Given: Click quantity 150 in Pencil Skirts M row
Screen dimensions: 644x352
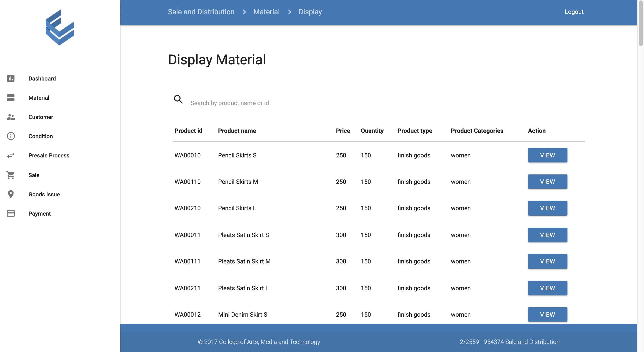Looking at the screenshot, I should (x=366, y=182).
